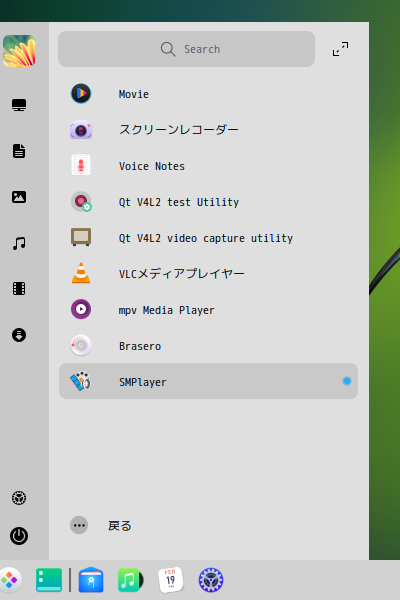Click the mpv Media Player icon
This screenshot has height=600, width=400.
point(81,309)
